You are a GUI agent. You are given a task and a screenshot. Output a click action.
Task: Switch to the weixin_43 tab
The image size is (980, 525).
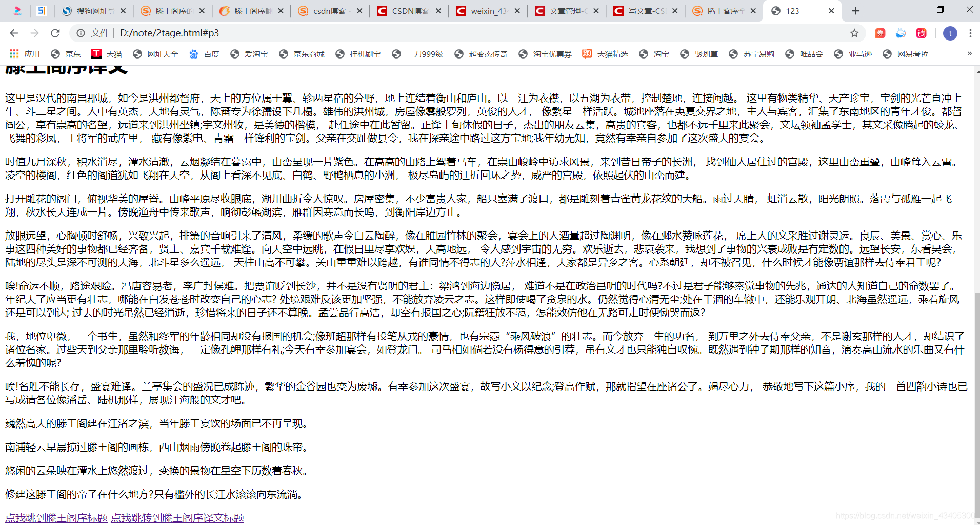(x=488, y=11)
